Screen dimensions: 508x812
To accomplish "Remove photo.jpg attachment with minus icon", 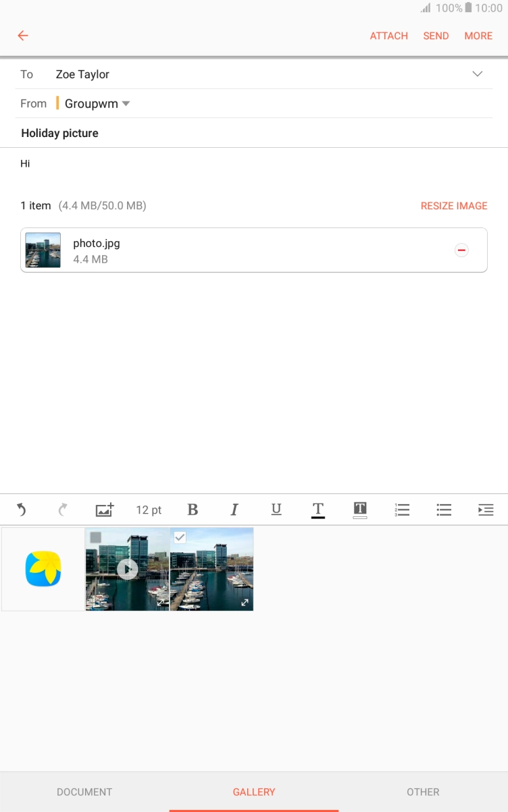I will click(x=461, y=250).
